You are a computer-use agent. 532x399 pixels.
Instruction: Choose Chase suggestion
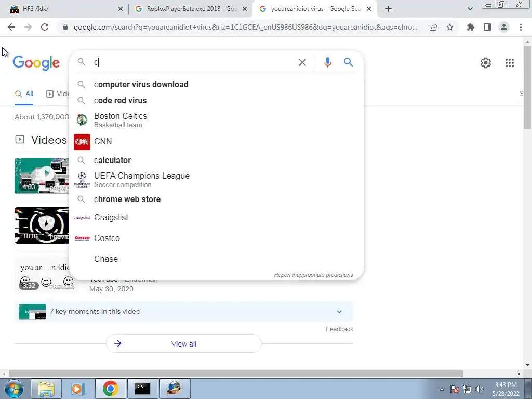click(216, 259)
